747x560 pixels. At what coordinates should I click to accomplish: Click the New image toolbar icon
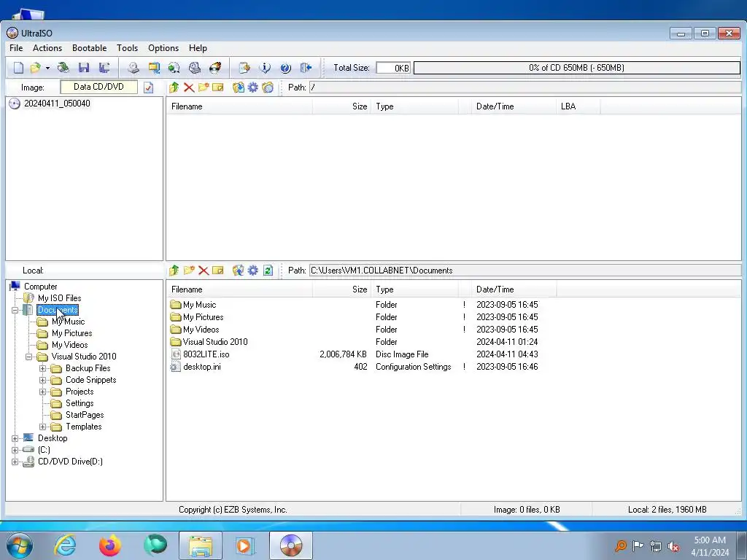pos(18,68)
